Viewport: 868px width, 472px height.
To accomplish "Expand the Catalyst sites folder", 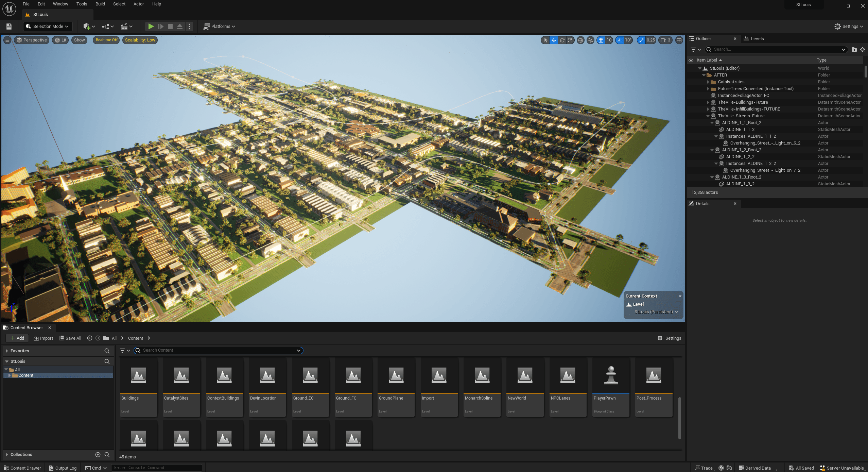I will (708, 82).
